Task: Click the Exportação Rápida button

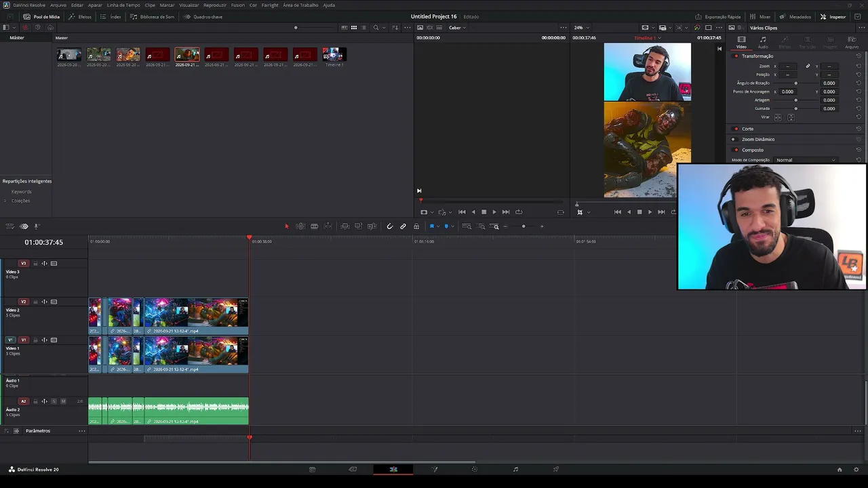Action: coord(718,16)
